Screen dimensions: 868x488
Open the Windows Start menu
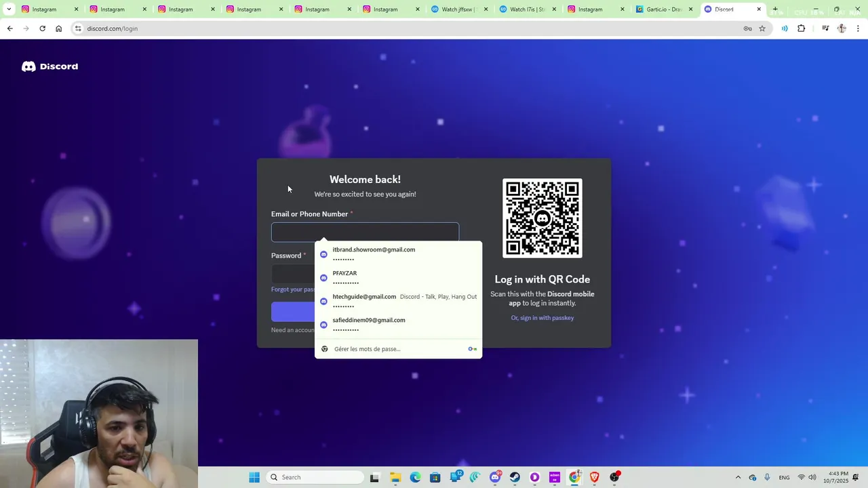pyautogui.click(x=254, y=477)
